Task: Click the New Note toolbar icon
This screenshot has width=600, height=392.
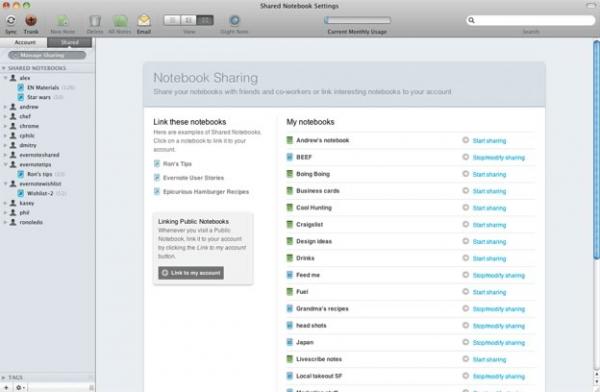Action: [x=63, y=20]
